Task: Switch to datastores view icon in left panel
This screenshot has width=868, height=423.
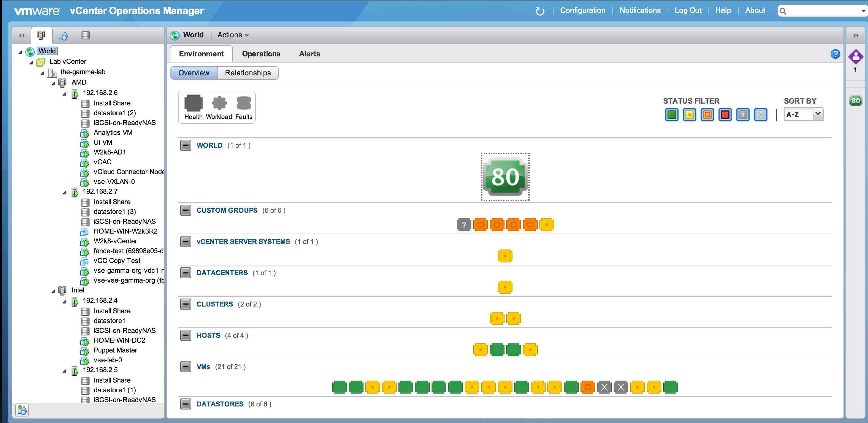Action: [x=86, y=35]
